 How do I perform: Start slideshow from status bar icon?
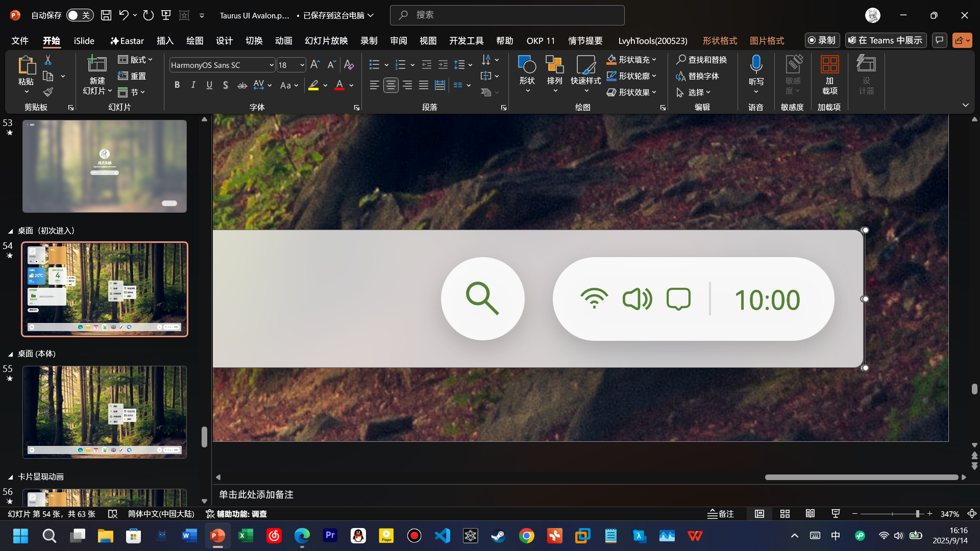click(836, 514)
